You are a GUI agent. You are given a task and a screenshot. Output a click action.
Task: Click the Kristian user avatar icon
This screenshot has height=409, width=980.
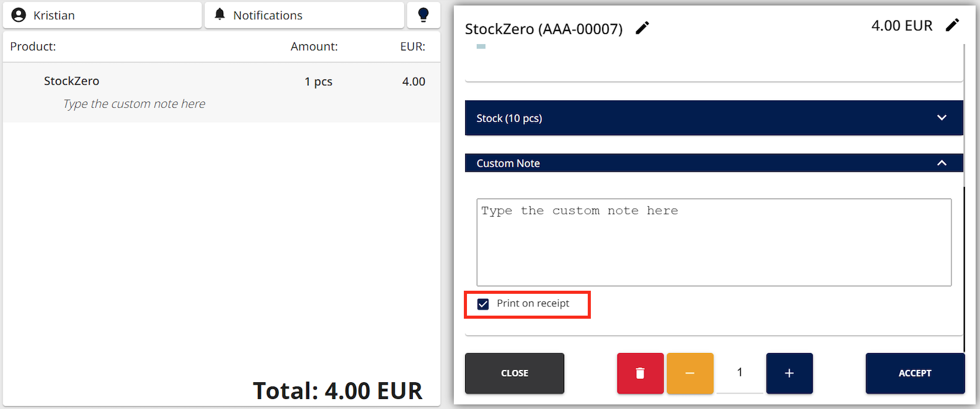[19, 15]
